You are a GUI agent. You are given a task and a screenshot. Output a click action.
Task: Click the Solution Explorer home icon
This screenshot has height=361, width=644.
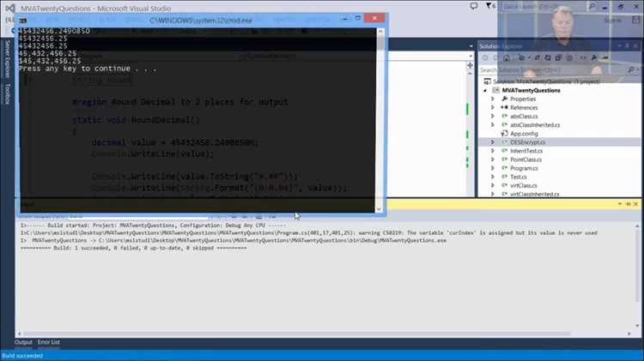pyautogui.click(x=507, y=58)
